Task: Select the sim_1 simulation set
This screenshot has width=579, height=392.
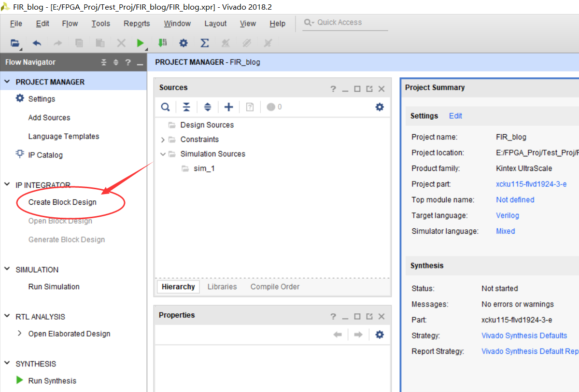Action: tap(204, 168)
